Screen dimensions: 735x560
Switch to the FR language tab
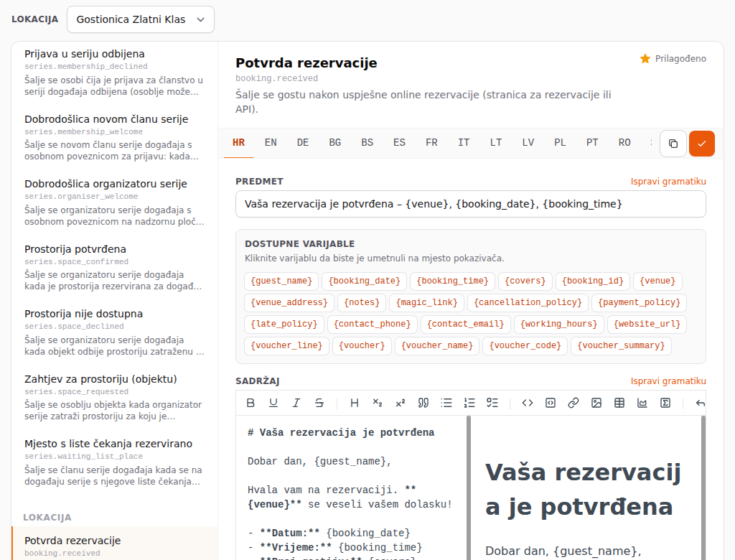[431, 143]
